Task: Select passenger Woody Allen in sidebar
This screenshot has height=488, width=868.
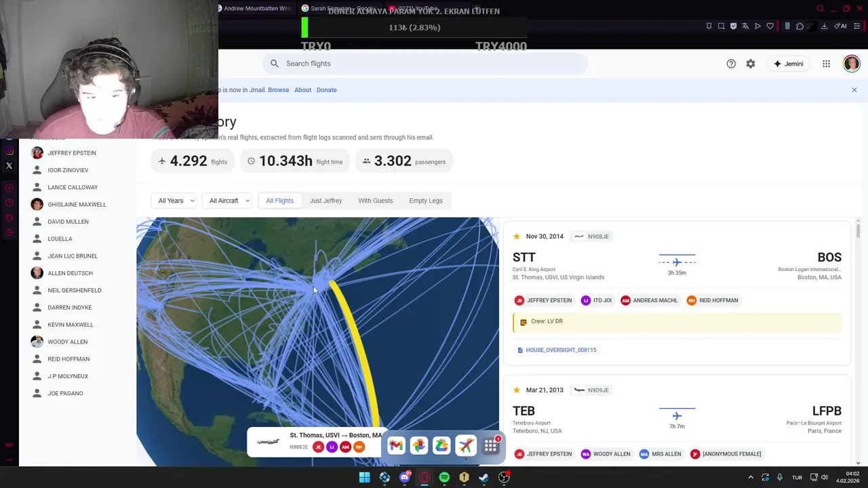Action: 67,342
